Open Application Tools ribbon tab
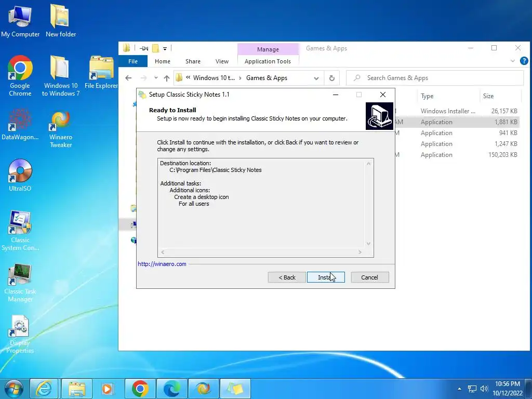The height and width of the screenshot is (399, 532). click(268, 61)
